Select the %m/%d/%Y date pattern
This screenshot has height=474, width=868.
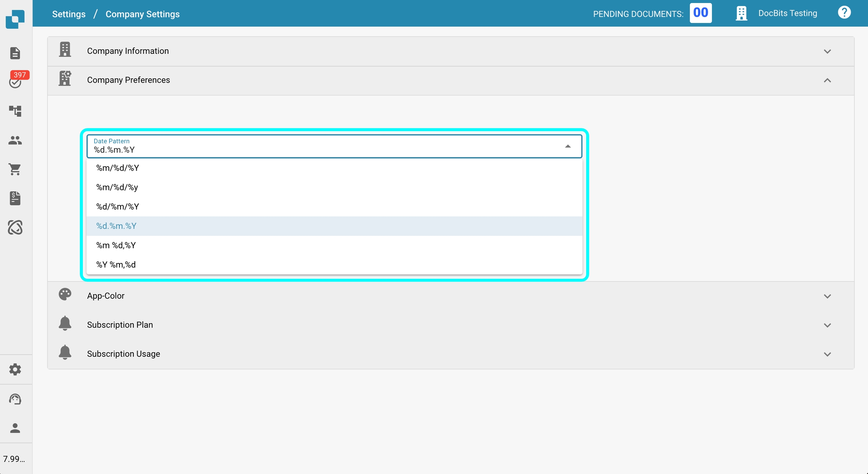point(118,168)
